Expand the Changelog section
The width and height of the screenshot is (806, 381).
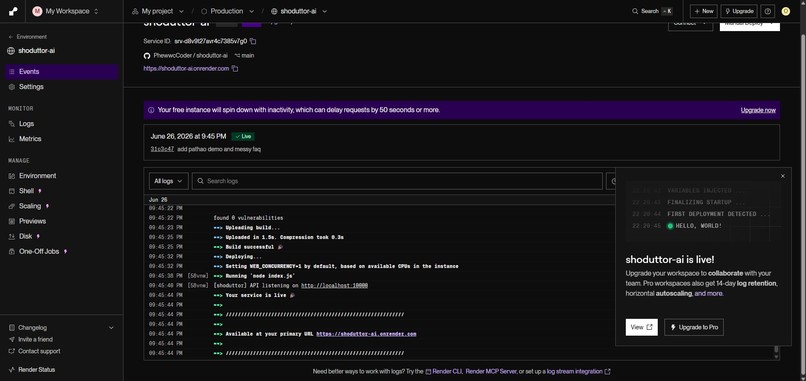coord(62,328)
